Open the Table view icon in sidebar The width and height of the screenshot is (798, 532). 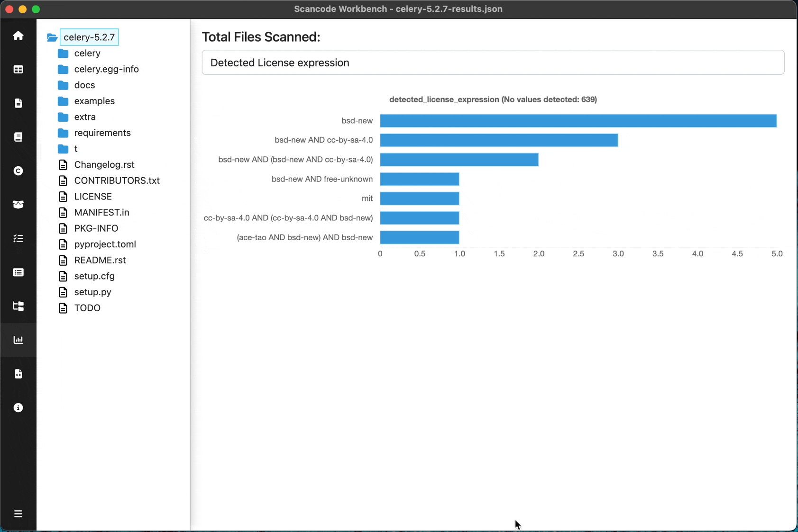pyautogui.click(x=18, y=70)
